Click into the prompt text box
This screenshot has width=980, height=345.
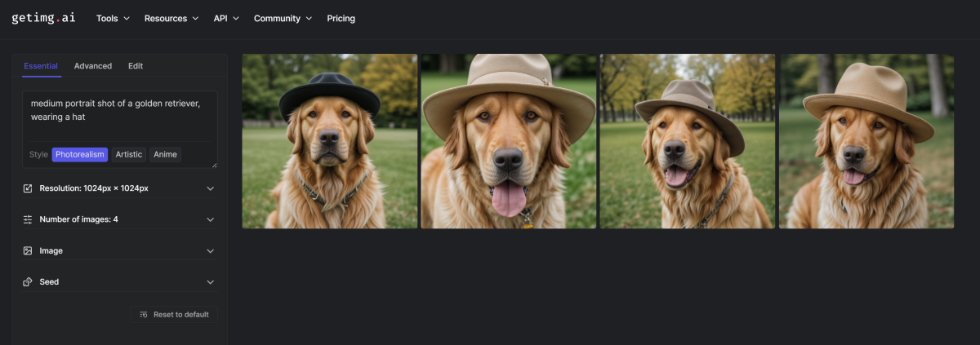(x=119, y=115)
